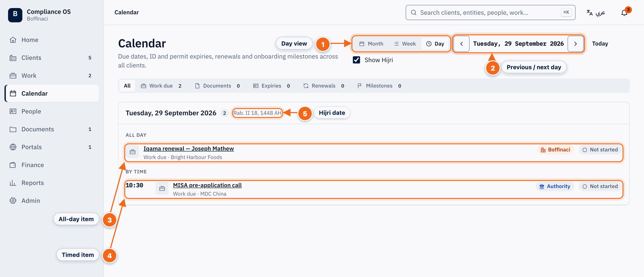
Task: Uncheck the Show Hijri checkbox
Action: point(356,60)
